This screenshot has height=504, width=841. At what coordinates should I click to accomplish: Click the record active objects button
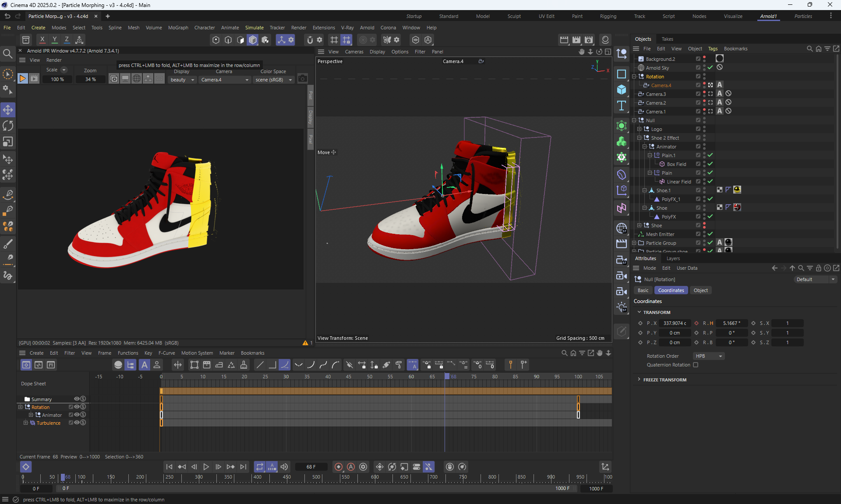pos(338,467)
